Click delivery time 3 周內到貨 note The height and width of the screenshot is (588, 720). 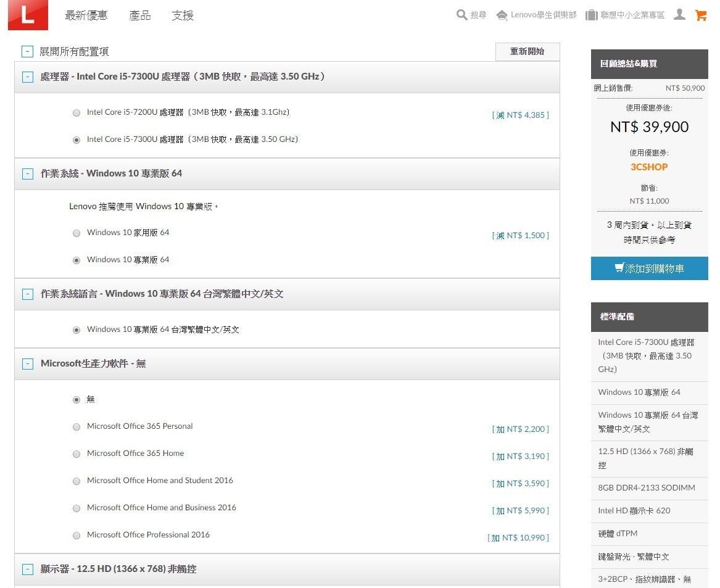coord(649,233)
